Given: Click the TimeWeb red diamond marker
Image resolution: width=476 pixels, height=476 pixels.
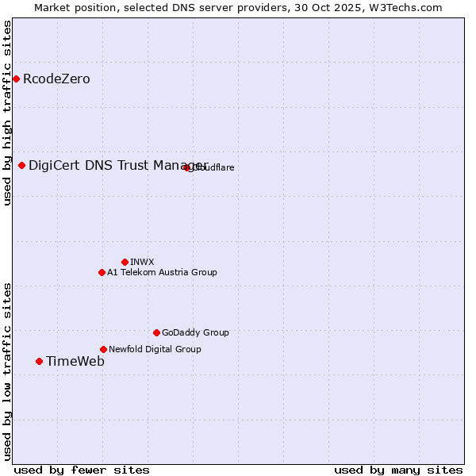Looking at the screenshot, I should tap(39, 361).
